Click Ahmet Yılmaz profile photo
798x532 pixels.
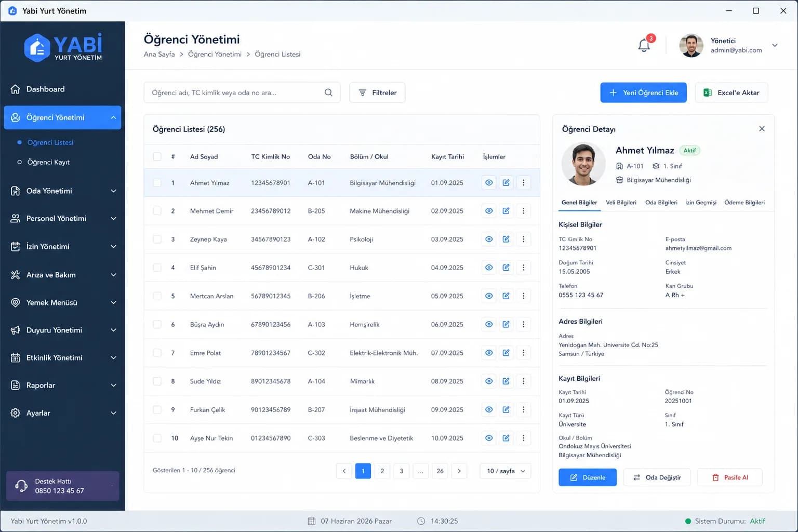(x=583, y=164)
